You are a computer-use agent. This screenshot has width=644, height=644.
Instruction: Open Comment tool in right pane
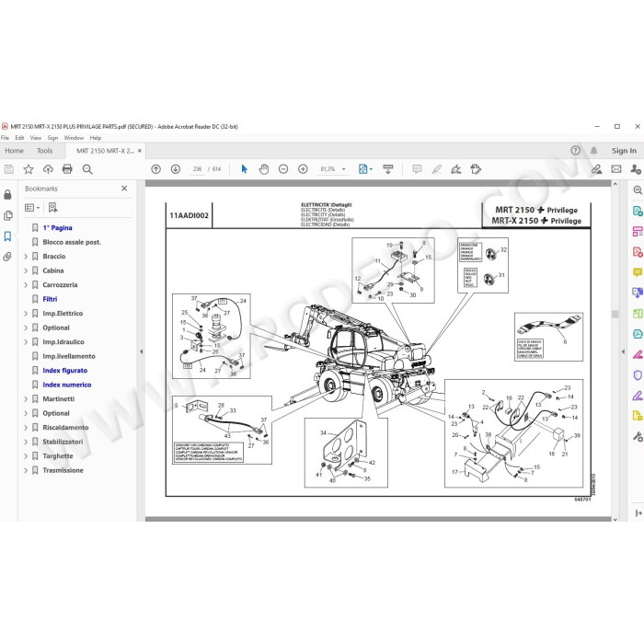(x=638, y=272)
